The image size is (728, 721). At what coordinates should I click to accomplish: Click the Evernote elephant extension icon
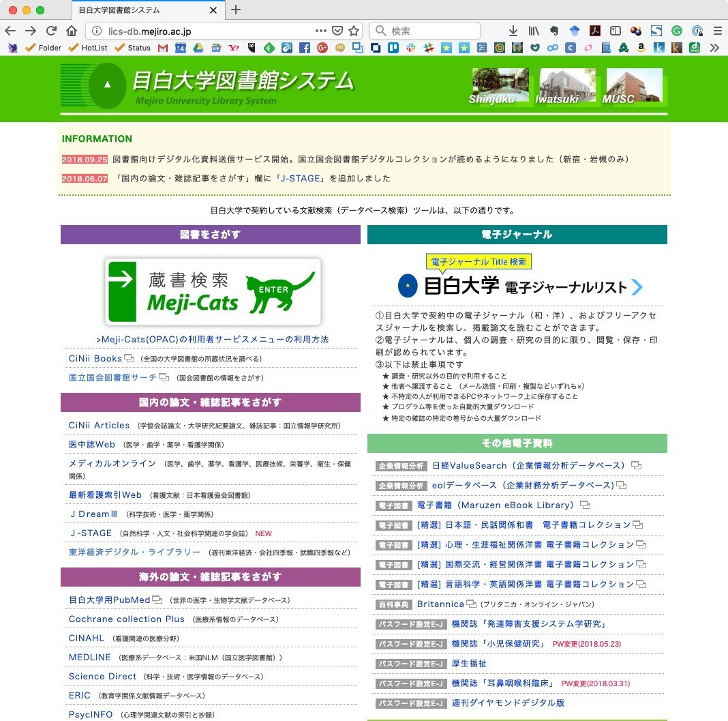(x=554, y=31)
